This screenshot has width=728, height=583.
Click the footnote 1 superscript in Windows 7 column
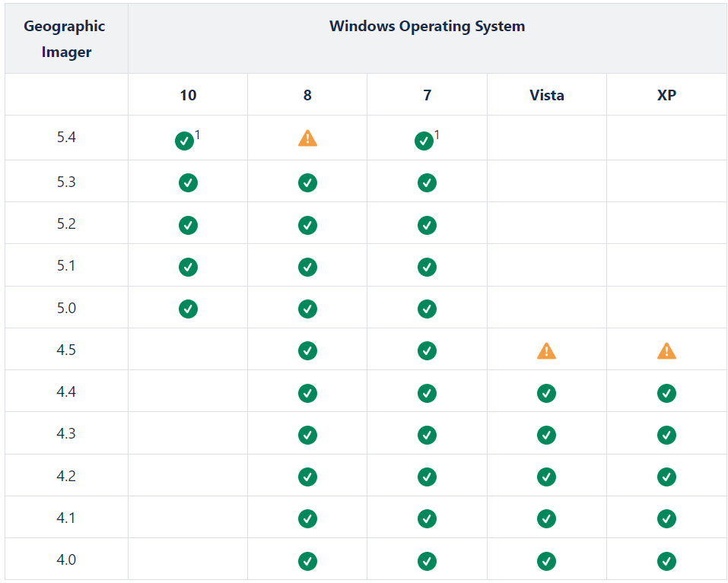pyautogui.click(x=437, y=135)
